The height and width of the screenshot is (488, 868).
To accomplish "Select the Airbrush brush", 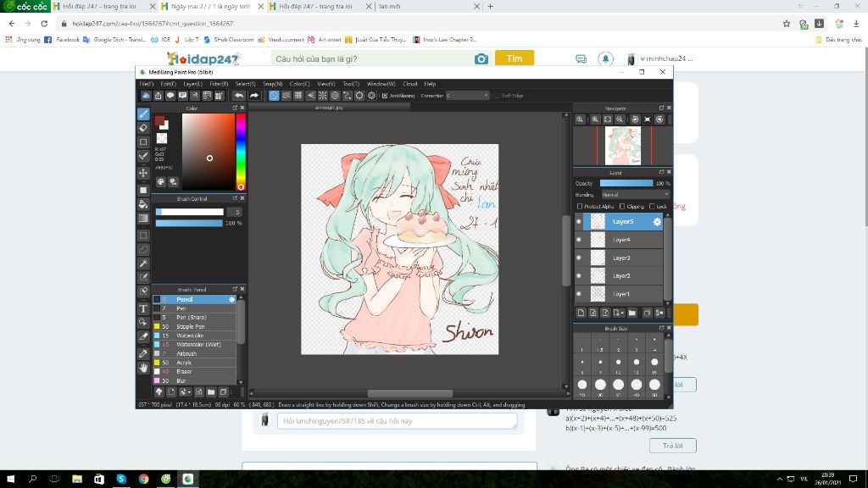I will pos(194,353).
